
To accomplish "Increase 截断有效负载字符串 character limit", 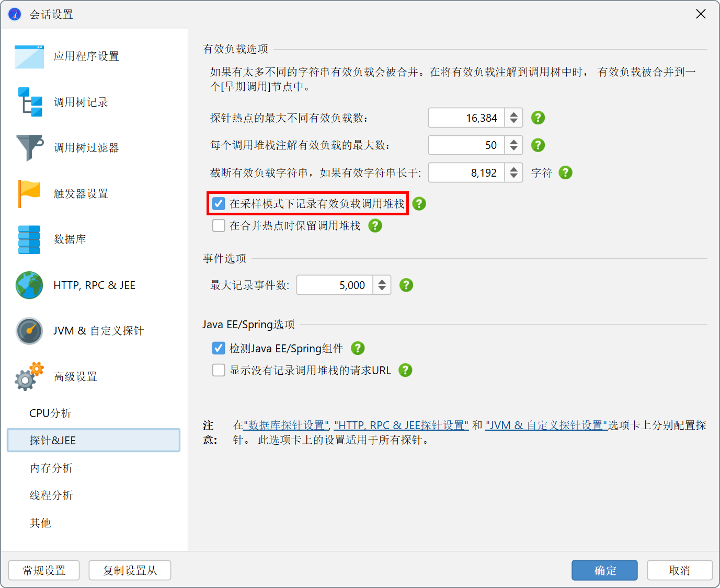I will click(514, 168).
